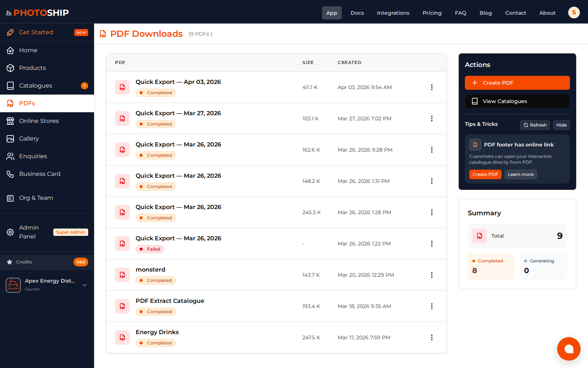
Task: Click the Gallery image icon
Action: [10, 139]
